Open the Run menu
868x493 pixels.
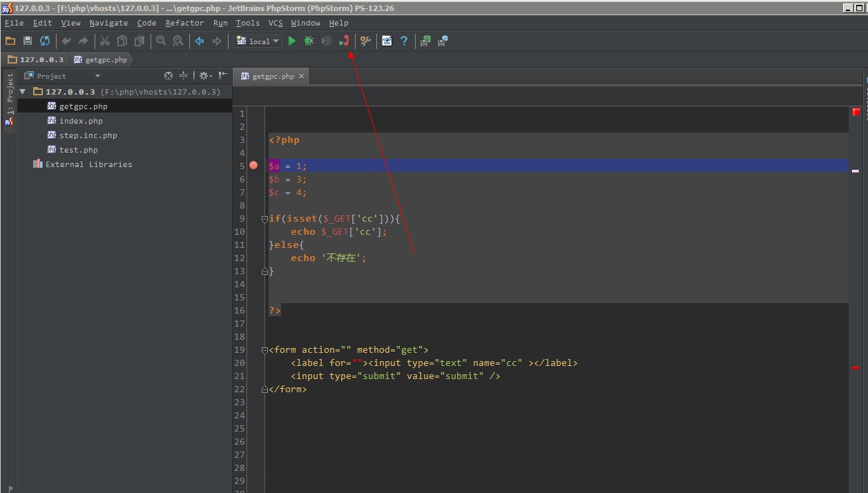[220, 23]
